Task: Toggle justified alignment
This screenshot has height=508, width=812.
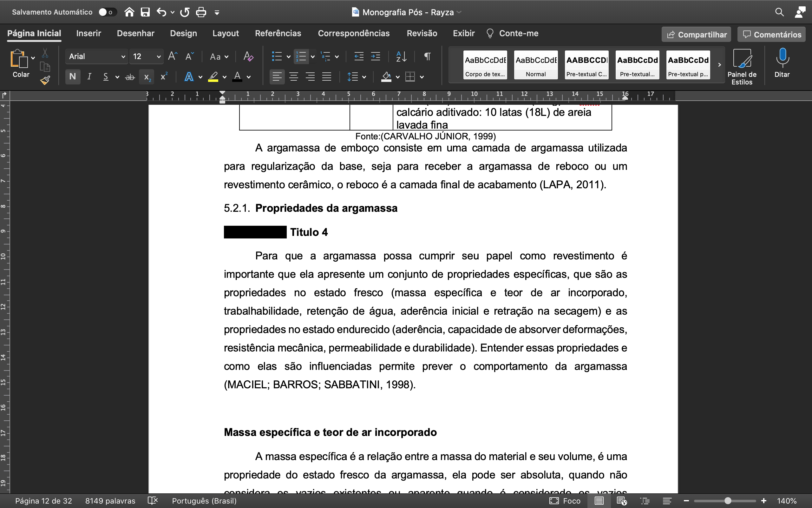Action: tap(326, 77)
